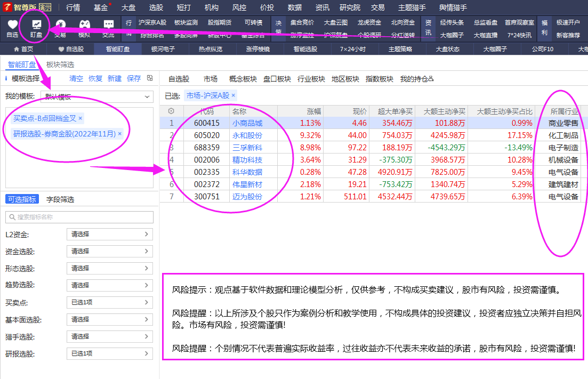Open the 北向资金 toolbar link
Viewport: 588px width, 379px height.
click(402, 22)
